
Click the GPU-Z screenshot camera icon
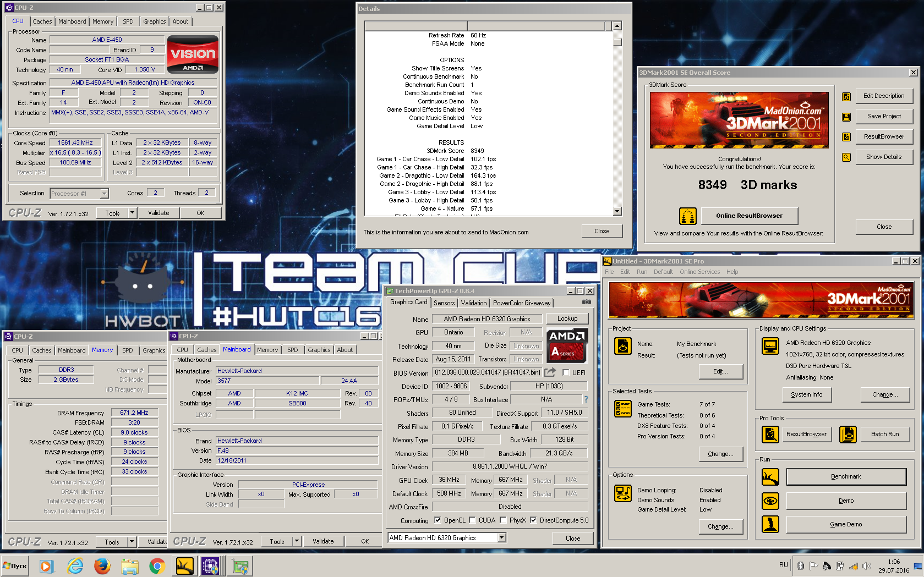(x=587, y=302)
